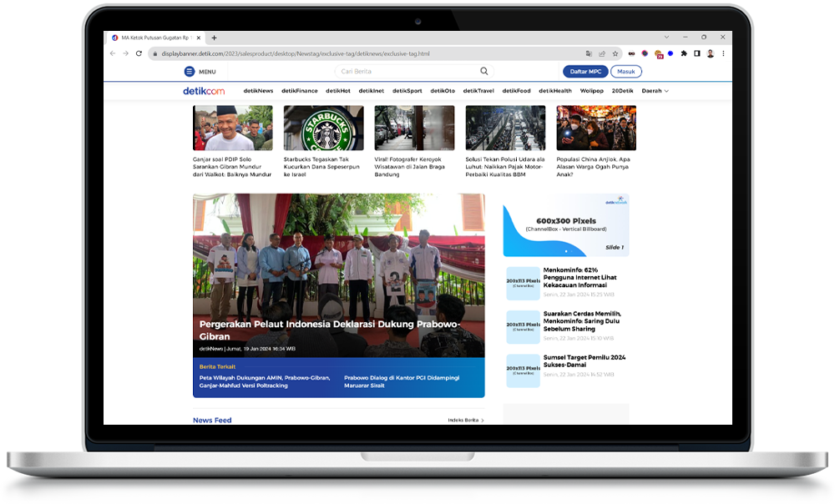This screenshot has height=504, width=835.
Task: Open Pergerakan Pelaut Indonesia headline article
Action: click(x=330, y=330)
